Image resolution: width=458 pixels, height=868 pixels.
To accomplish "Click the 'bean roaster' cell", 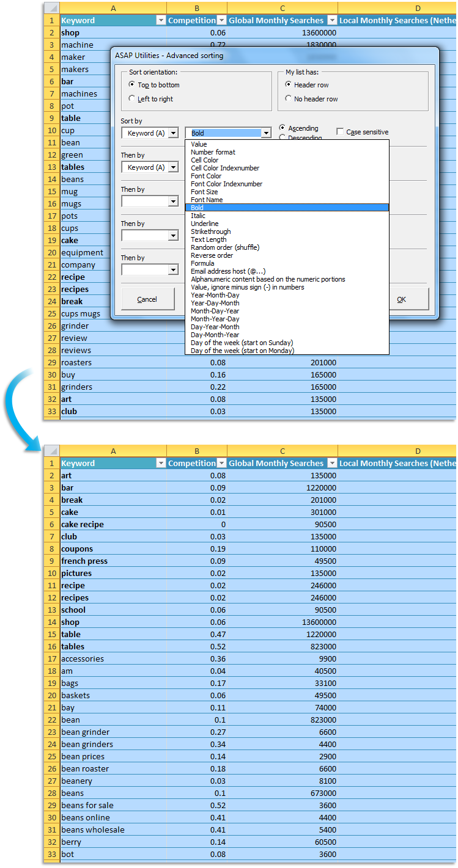I will tap(113, 768).
